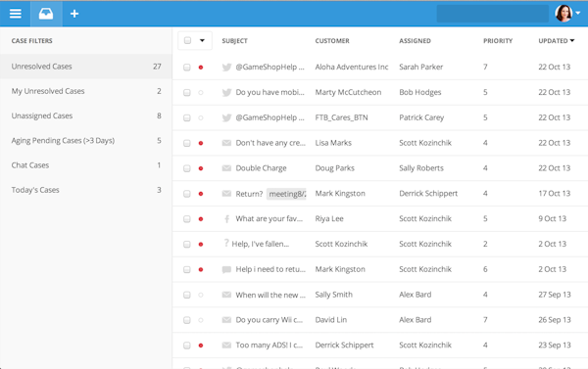
Task: Select the My Unresolved Cases filter
Action: [x=86, y=91]
